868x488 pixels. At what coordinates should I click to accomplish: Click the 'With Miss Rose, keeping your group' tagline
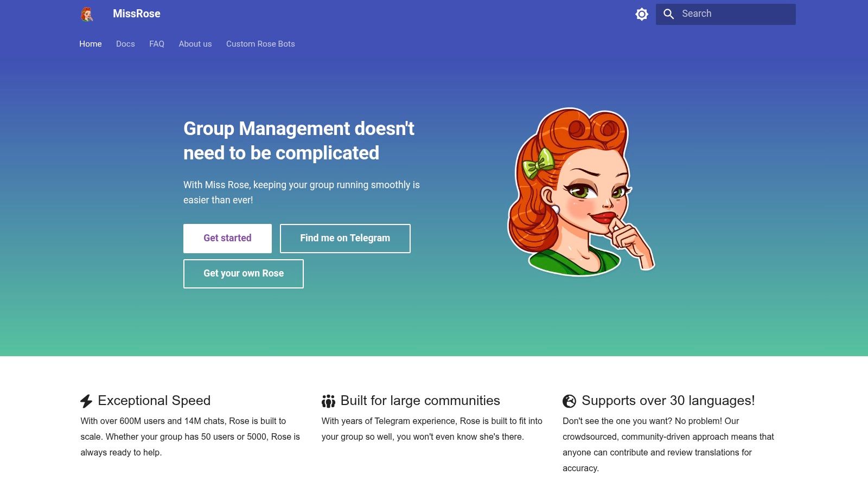pyautogui.click(x=302, y=192)
